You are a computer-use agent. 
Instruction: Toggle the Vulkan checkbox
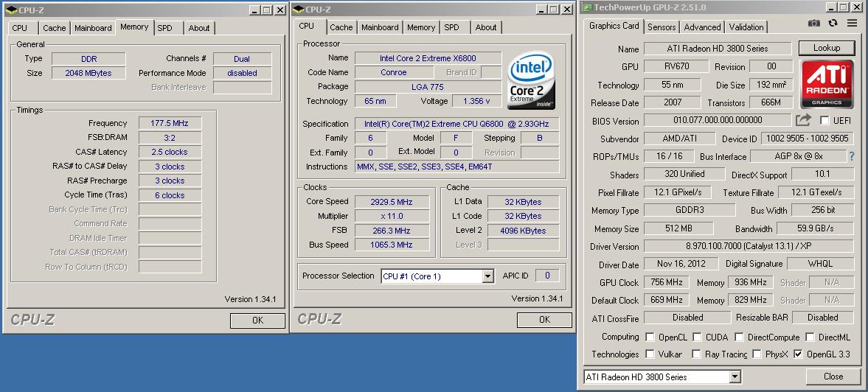click(x=650, y=354)
